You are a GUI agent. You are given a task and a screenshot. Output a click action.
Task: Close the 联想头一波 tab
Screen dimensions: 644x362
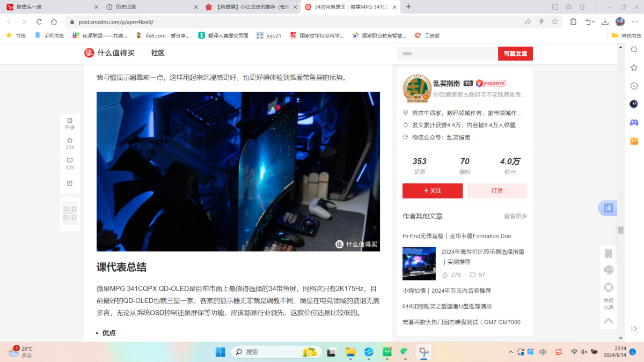96,7
